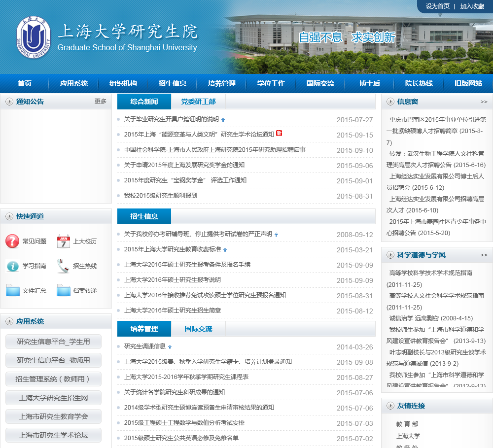Click the arrow icon beside 快速通道 heading
This screenshot has height=448, width=493.
click(x=9, y=216)
